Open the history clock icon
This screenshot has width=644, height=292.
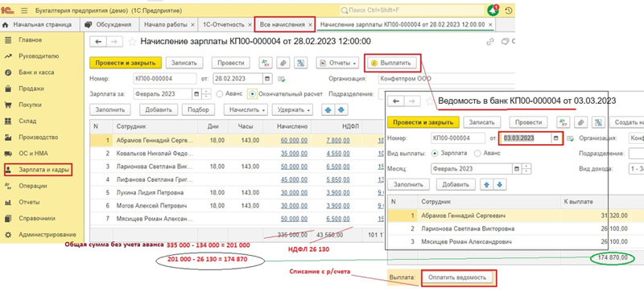509,10
